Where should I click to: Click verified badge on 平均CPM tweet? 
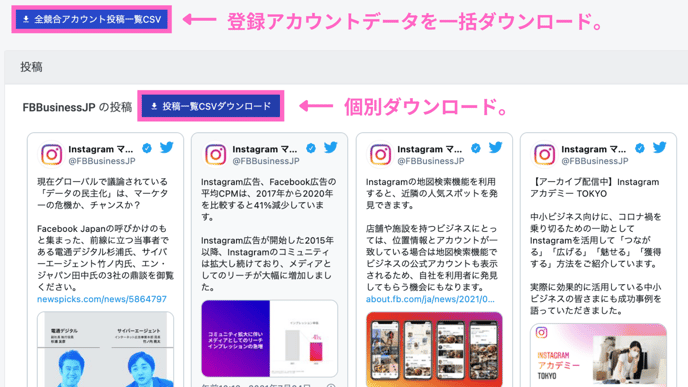point(311,148)
